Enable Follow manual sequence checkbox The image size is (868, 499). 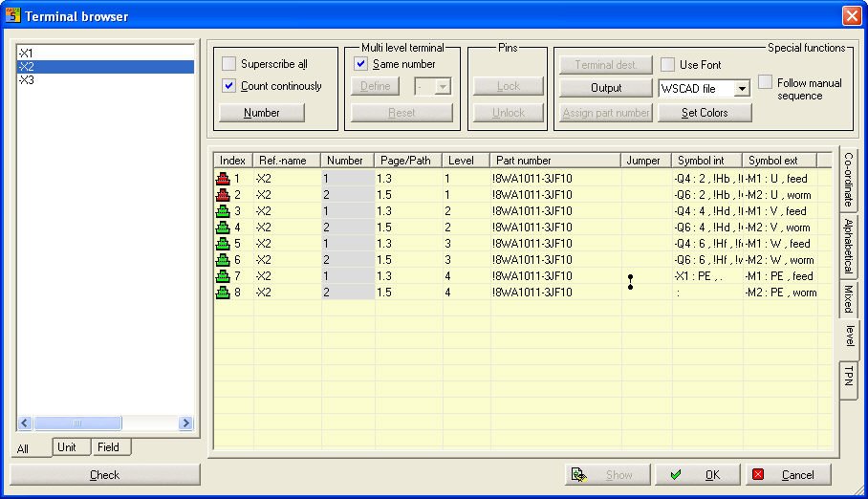point(765,82)
